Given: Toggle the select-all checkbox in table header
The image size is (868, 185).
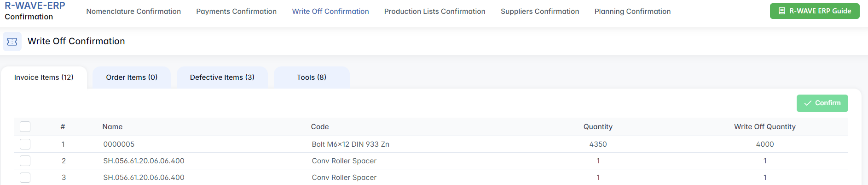Looking at the screenshot, I should (25, 127).
